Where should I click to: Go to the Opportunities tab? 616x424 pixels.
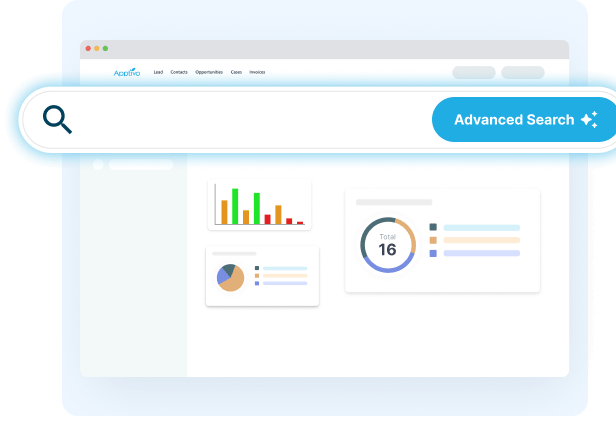[209, 72]
